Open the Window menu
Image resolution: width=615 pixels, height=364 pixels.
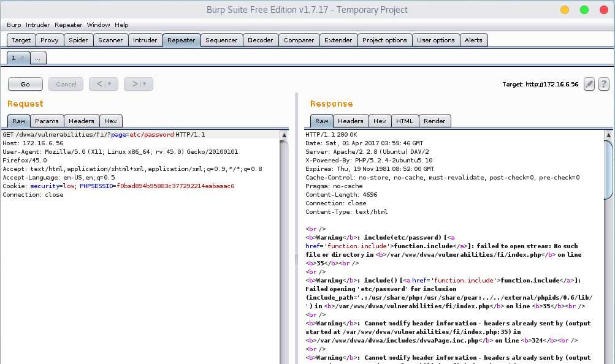[x=98, y=25]
